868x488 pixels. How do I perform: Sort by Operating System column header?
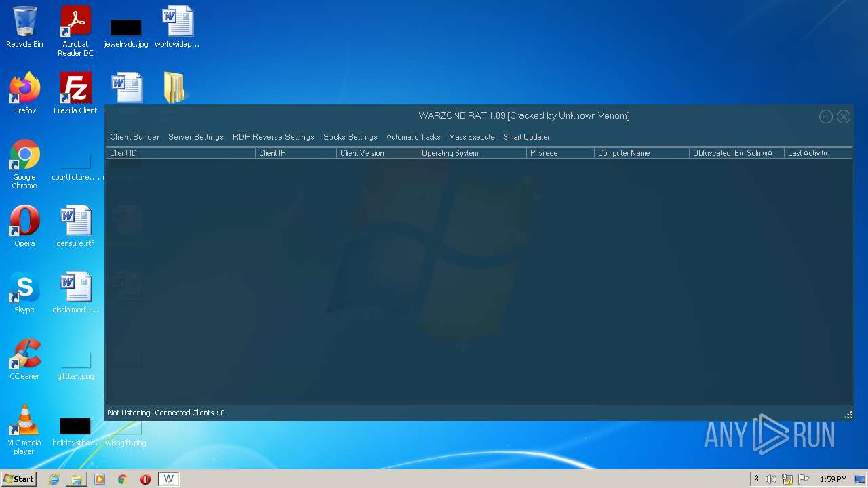point(472,153)
